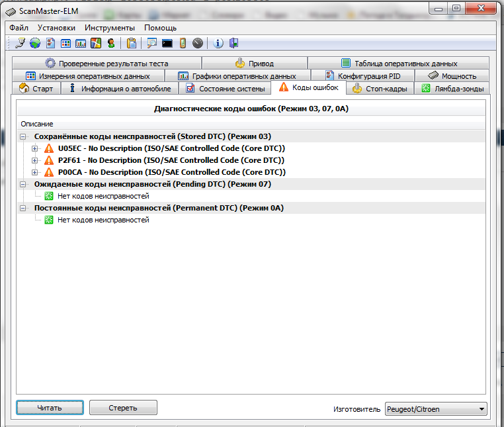Click the connect cable icon in toolbar
This screenshot has width=504, height=427.
pos(21,43)
